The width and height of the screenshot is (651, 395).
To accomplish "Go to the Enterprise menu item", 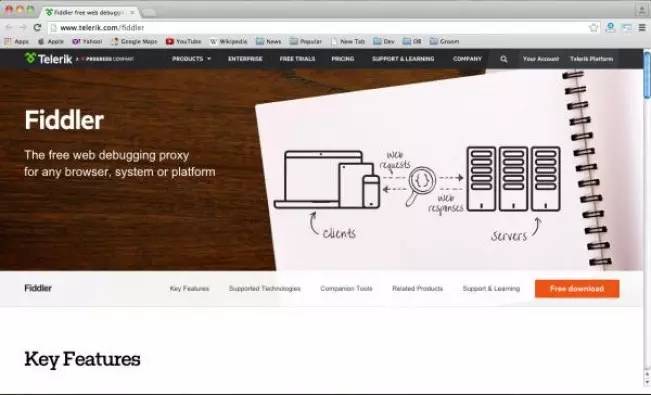I will click(x=245, y=59).
